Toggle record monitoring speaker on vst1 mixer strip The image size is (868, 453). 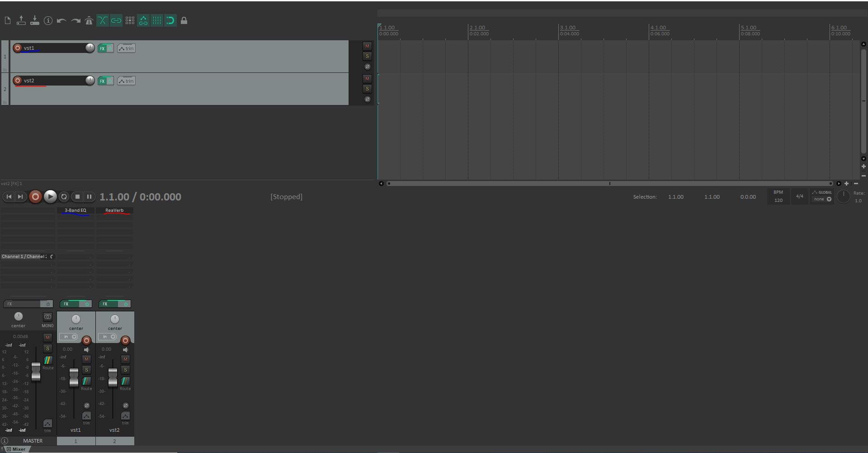point(86,350)
